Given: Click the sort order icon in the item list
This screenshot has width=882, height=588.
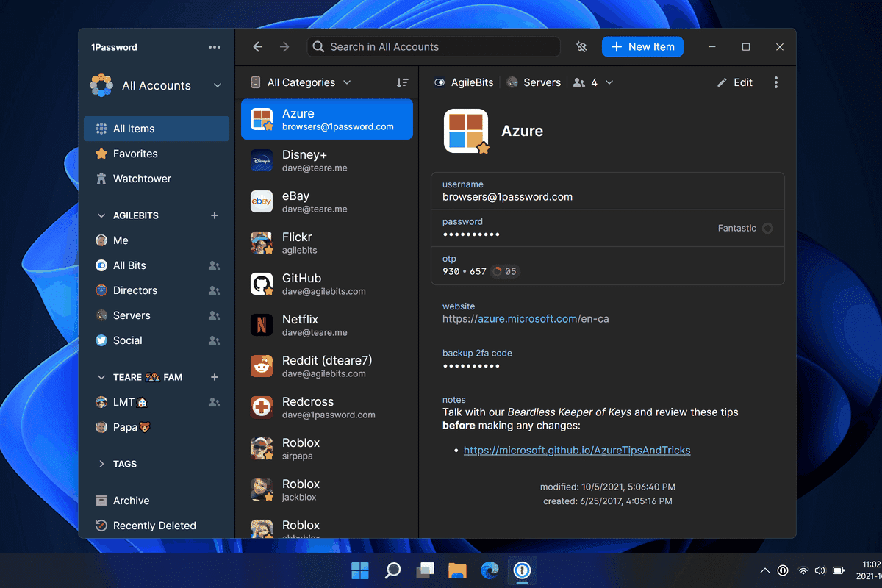Looking at the screenshot, I should tap(402, 83).
